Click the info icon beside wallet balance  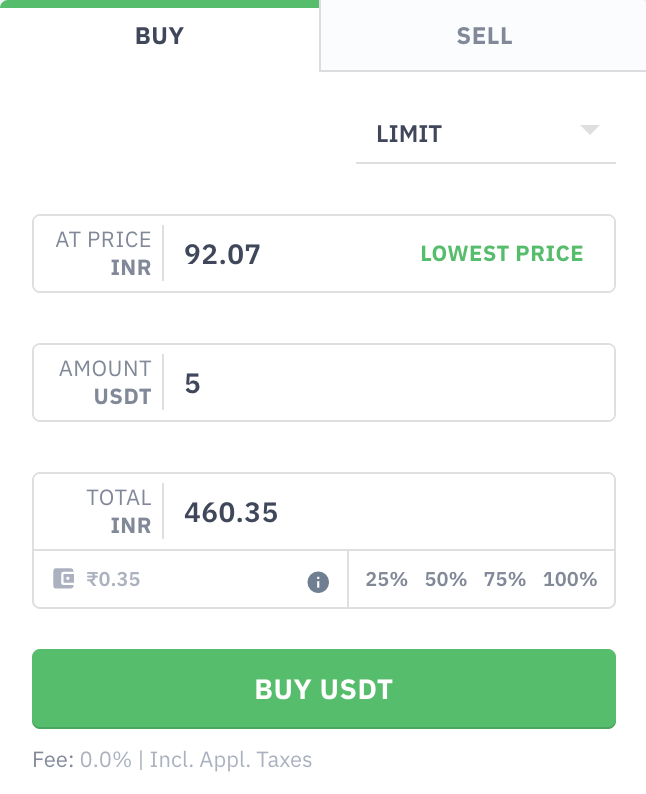pos(318,581)
